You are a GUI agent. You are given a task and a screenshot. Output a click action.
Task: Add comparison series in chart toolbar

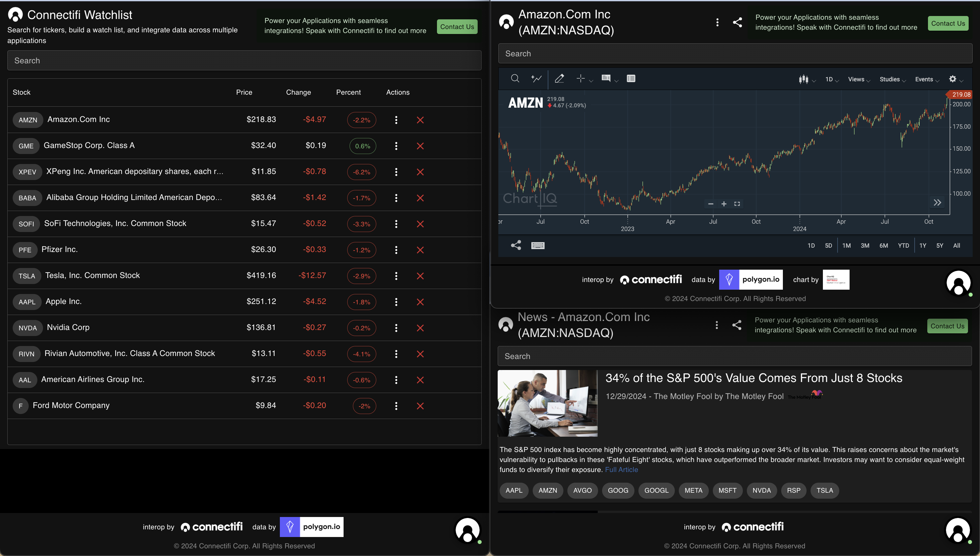536,78
